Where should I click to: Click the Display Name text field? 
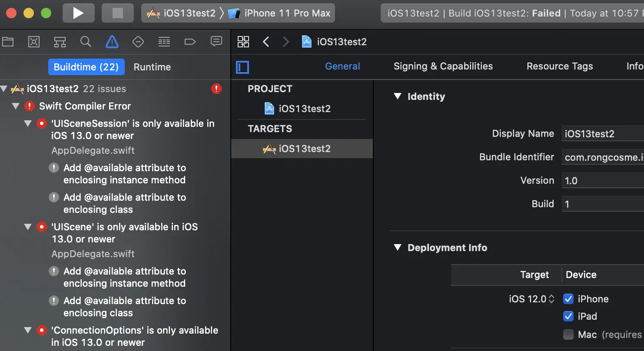tap(602, 134)
